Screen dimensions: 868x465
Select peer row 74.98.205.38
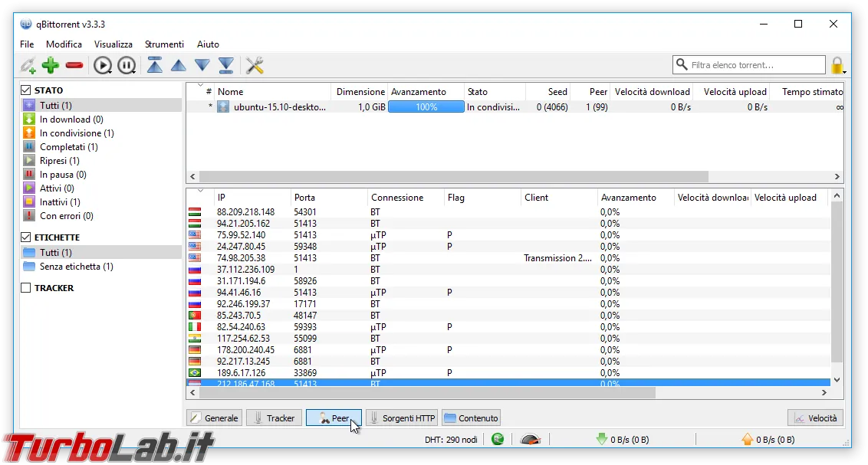point(508,257)
